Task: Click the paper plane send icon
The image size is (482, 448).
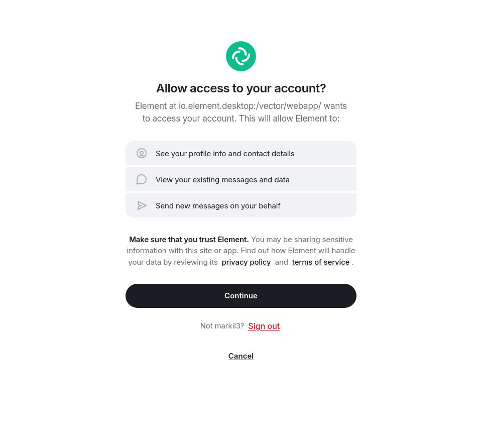Action: click(x=142, y=205)
